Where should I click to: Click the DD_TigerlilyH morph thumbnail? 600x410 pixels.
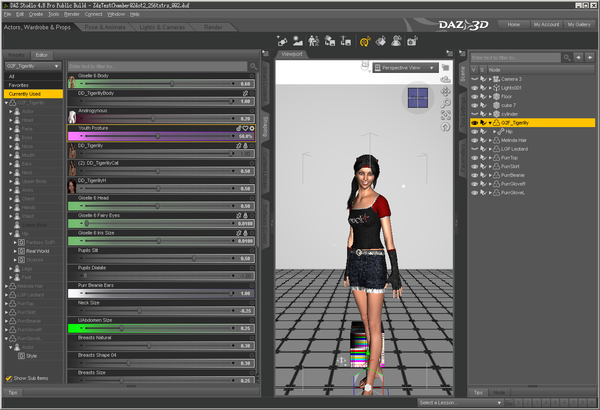pos(72,186)
